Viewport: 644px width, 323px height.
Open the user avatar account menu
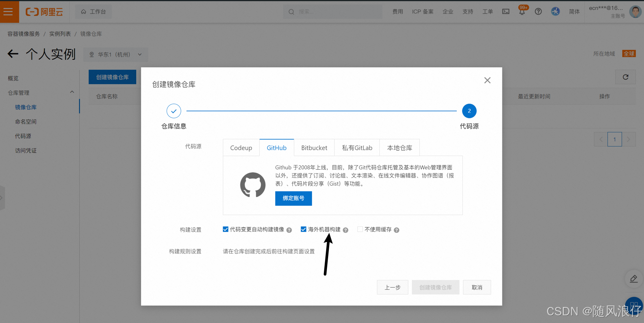click(635, 11)
